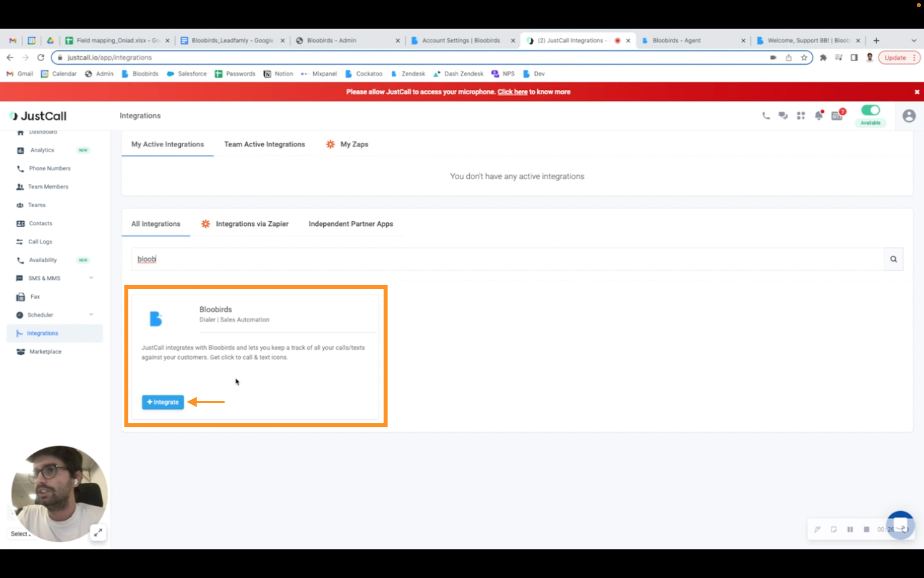Open Integrations in the sidebar

coord(55,333)
